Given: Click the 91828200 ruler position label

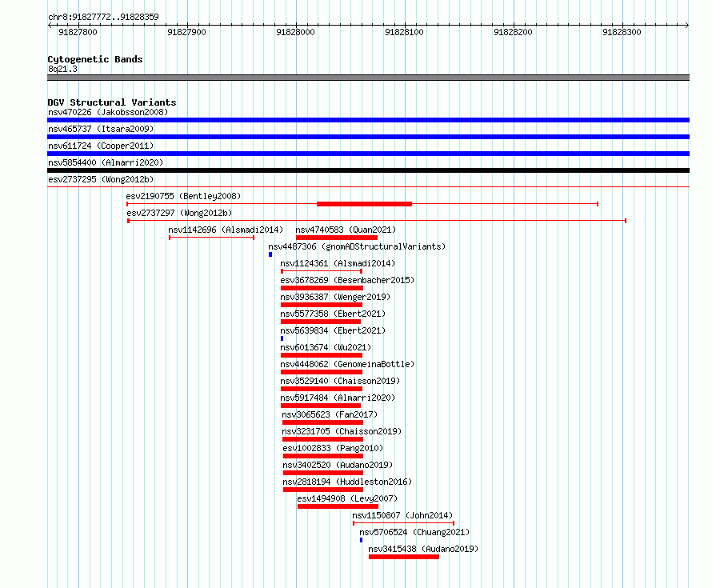Looking at the screenshot, I should pos(513,32).
